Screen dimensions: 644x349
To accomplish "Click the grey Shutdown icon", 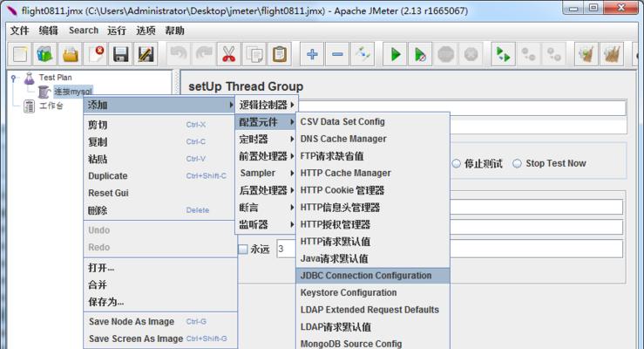I will pos(471,54).
